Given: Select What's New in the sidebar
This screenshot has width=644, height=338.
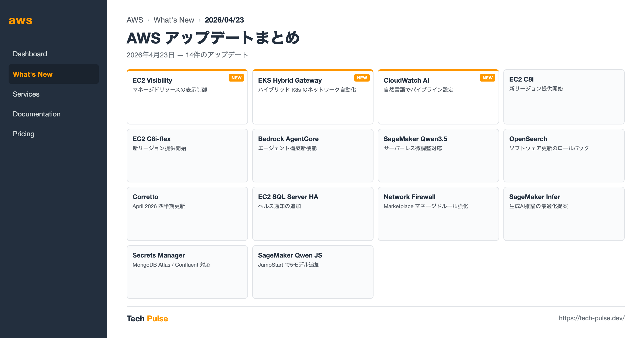Looking at the screenshot, I should click(54, 74).
